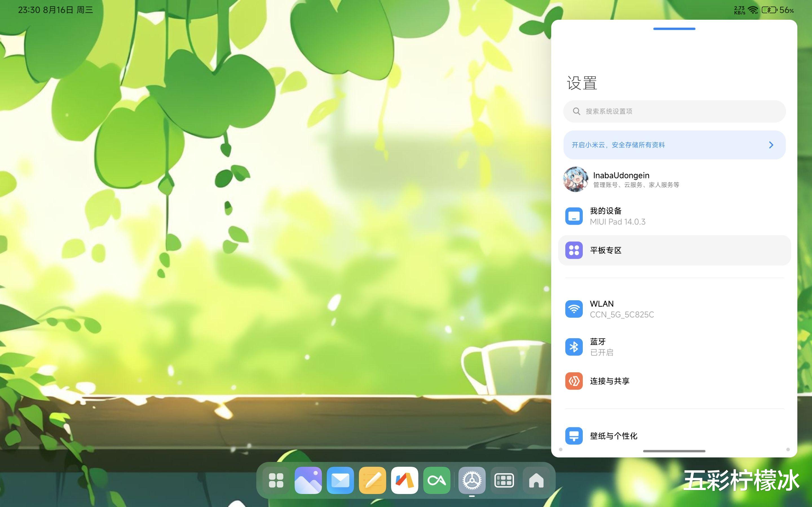This screenshot has height=507, width=812.
Task: Open 壁纸与个性化 personalization settings
Action: coord(613,435)
